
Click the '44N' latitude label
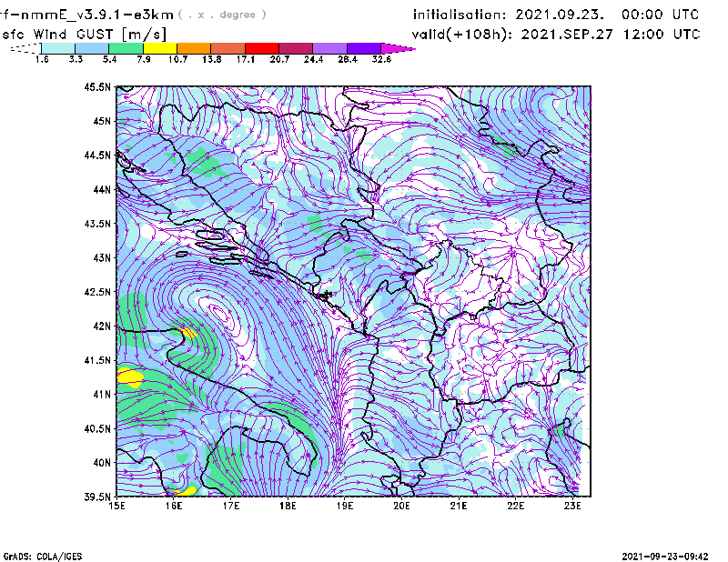(102, 189)
